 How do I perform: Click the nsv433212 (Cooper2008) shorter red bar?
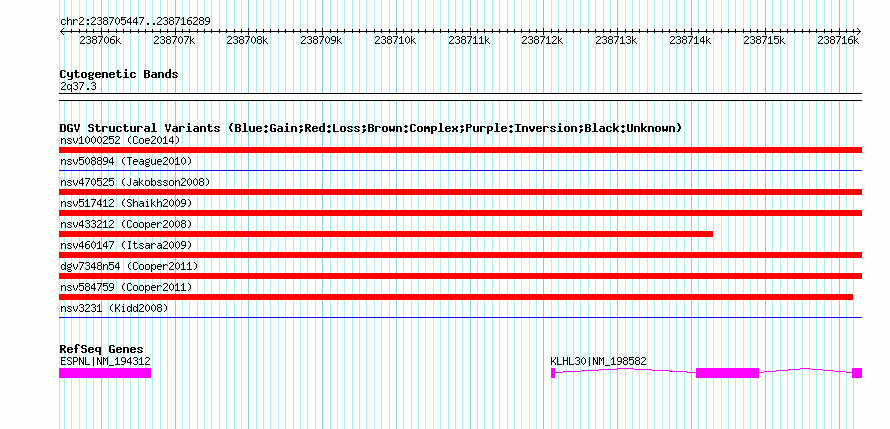pos(386,234)
